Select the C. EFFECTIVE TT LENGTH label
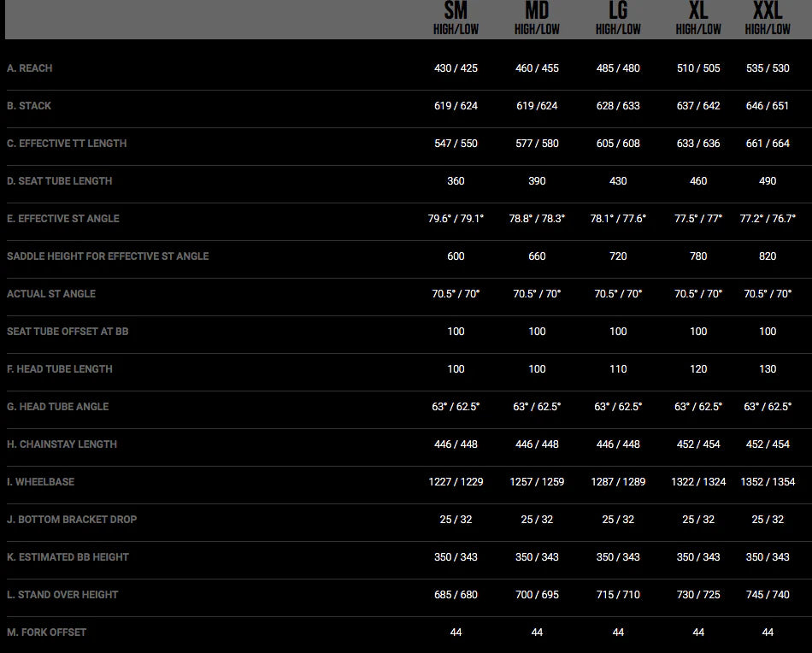 point(67,144)
